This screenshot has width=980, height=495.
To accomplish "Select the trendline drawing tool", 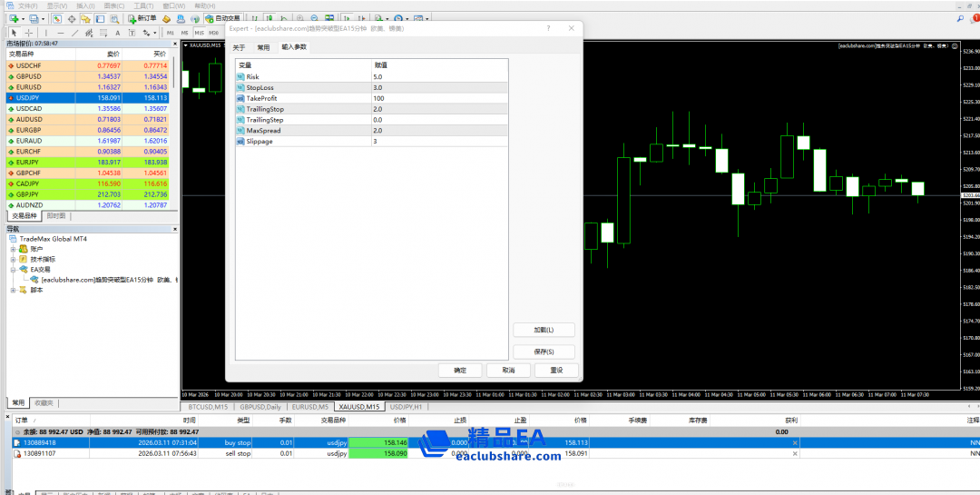I will (75, 33).
